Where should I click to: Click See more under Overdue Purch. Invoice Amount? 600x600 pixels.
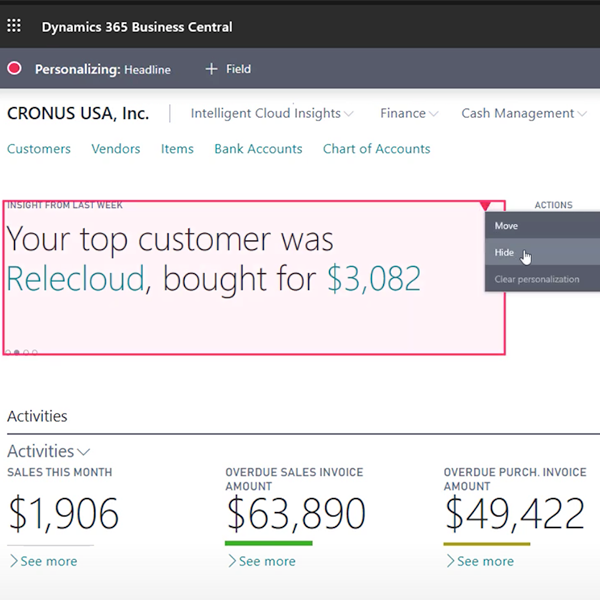coord(481,561)
